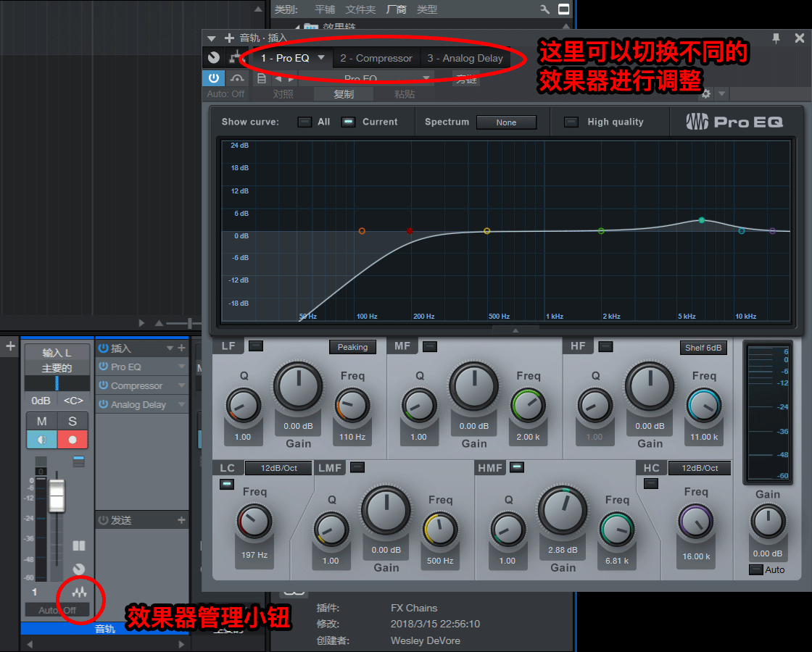The width and height of the screenshot is (812, 652).
Task: Sort browser by 厂商
Action: (396, 9)
